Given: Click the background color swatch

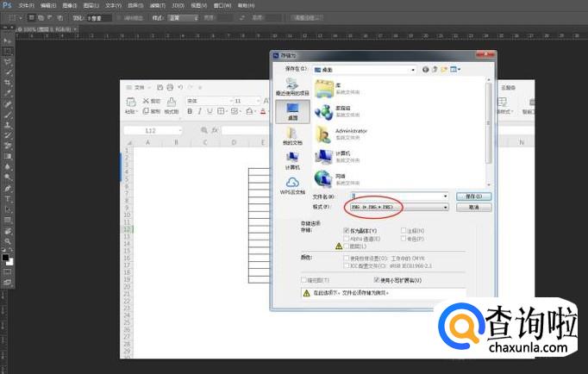Looking at the screenshot, I should (x=10, y=263).
